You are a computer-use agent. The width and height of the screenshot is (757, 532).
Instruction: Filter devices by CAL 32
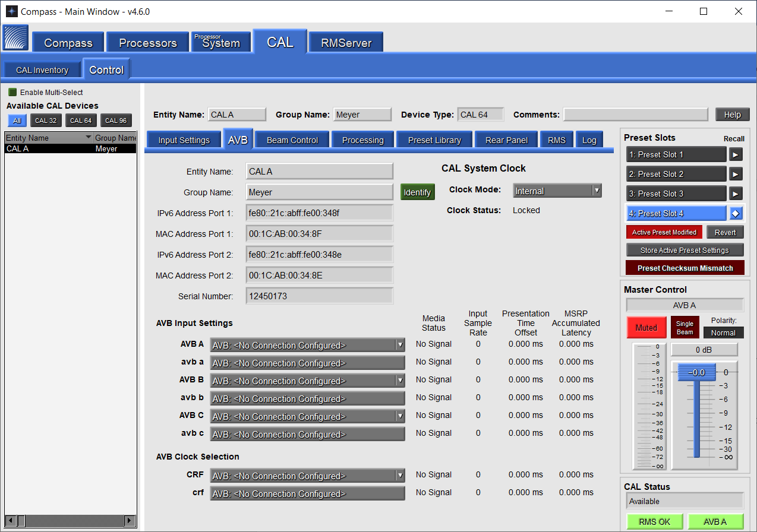(x=46, y=121)
